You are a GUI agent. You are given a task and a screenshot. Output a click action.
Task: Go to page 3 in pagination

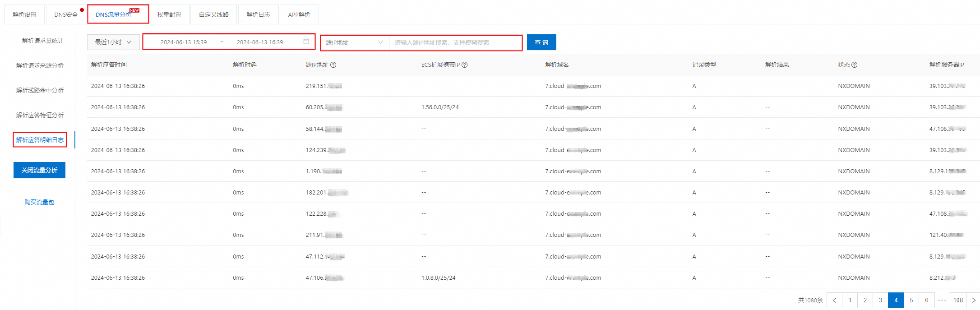pyautogui.click(x=880, y=300)
